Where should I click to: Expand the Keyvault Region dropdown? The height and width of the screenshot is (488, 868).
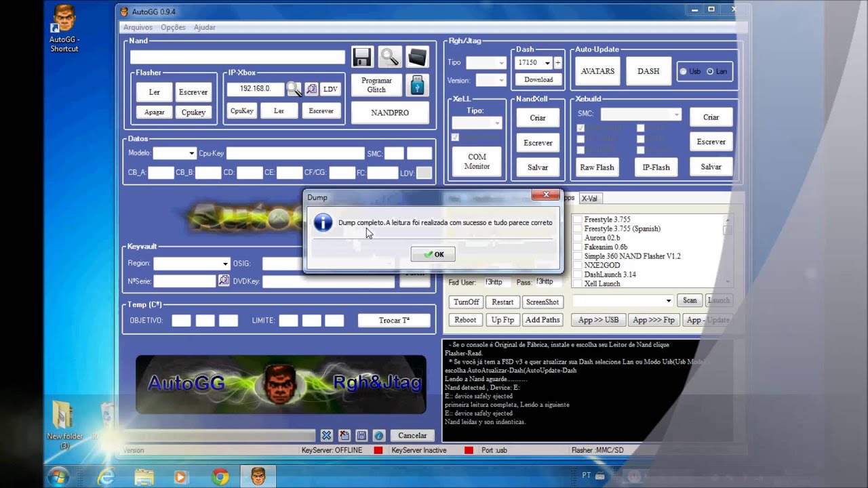click(x=225, y=263)
